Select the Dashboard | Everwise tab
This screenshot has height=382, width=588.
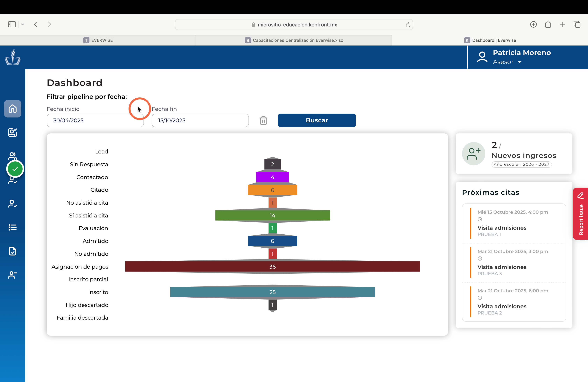[490, 40]
